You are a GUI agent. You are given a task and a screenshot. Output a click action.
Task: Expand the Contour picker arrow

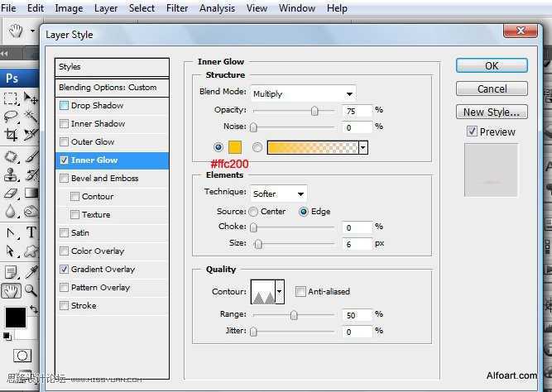pos(280,291)
